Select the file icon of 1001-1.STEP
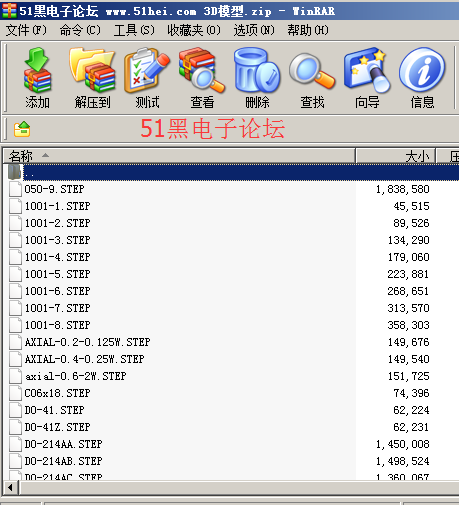The height and width of the screenshot is (505, 459). tap(15, 206)
